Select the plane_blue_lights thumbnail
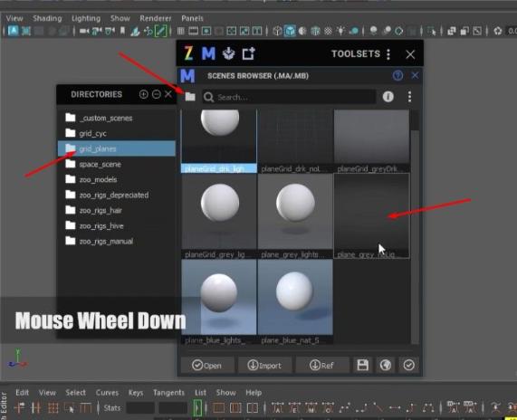Screen dimensions: 517x420 click(219, 301)
